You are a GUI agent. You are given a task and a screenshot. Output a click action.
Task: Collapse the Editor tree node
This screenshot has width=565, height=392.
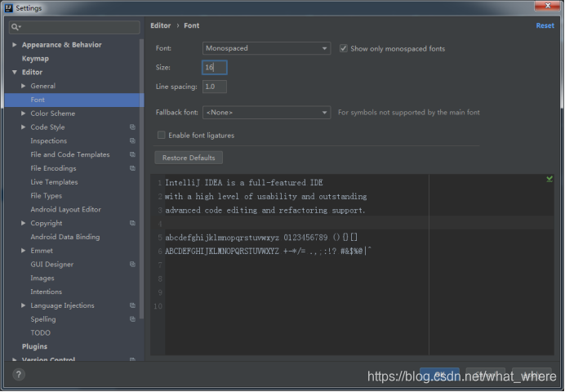coord(15,72)
